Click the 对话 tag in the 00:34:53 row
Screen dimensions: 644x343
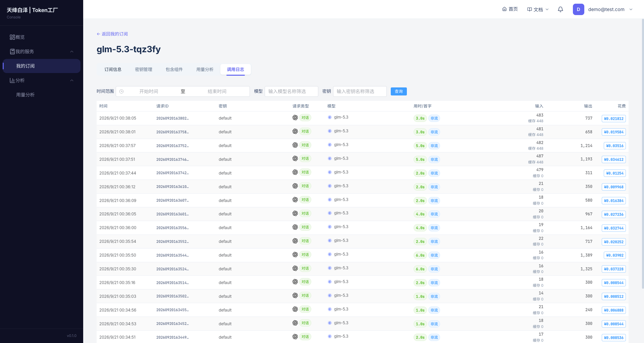click(x=305, y=323)
